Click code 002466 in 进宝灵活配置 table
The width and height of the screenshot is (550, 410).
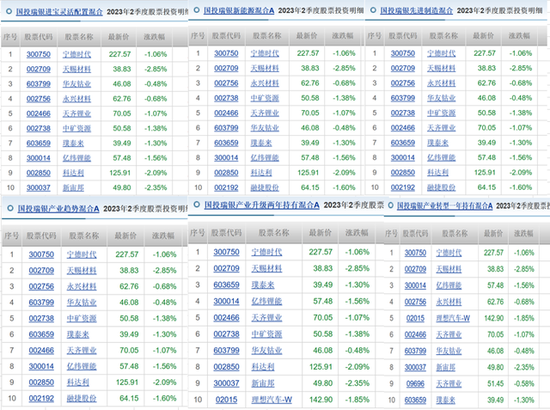pos(39,114)
